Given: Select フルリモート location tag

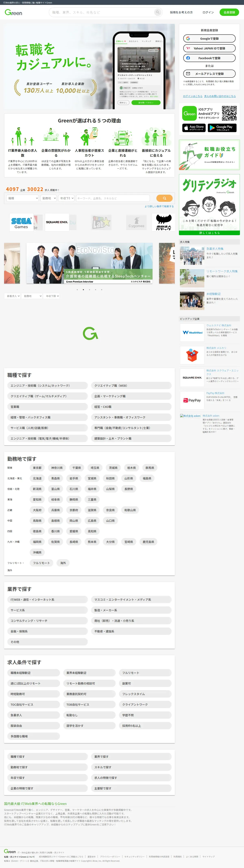Looking at the screenshot, I should (x=41, y=563).
